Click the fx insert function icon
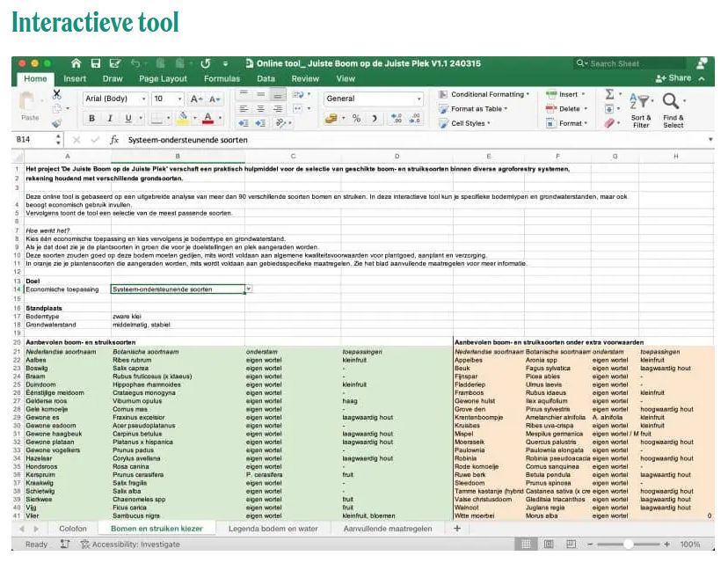 114,140
